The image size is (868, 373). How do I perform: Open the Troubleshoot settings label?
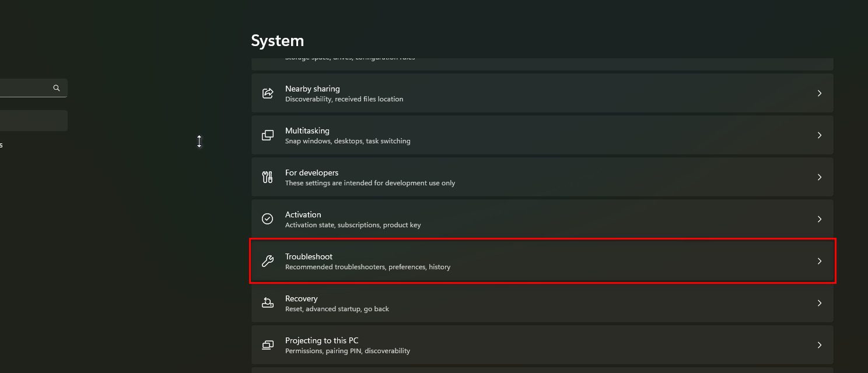coord(309,256)
